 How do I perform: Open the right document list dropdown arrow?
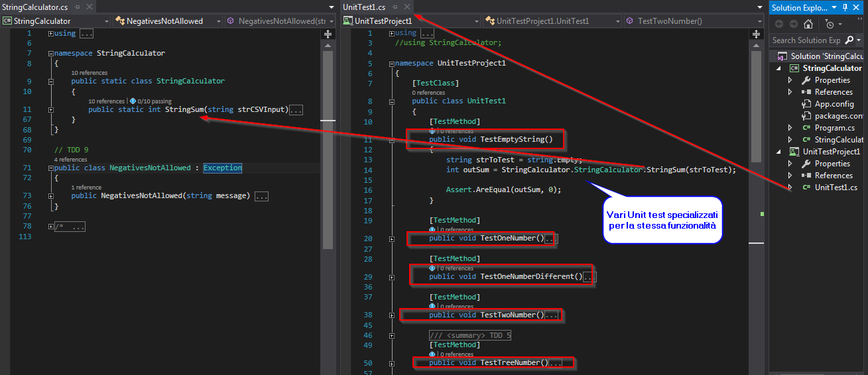pos(759,7)
